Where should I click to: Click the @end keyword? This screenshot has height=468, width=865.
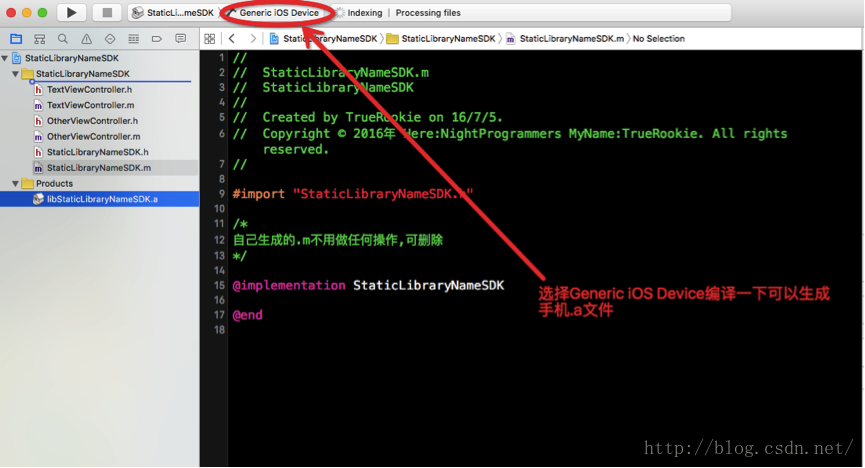pos(247,315)
